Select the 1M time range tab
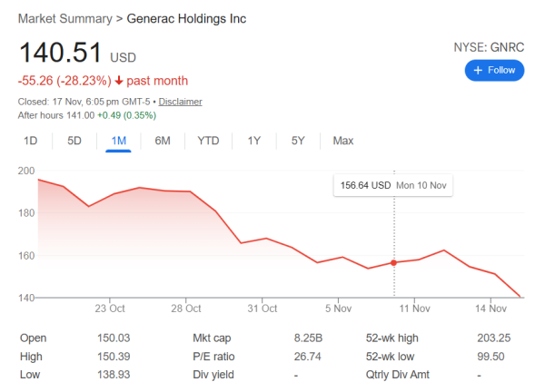 pyautogui.click(x=118, y=141)
